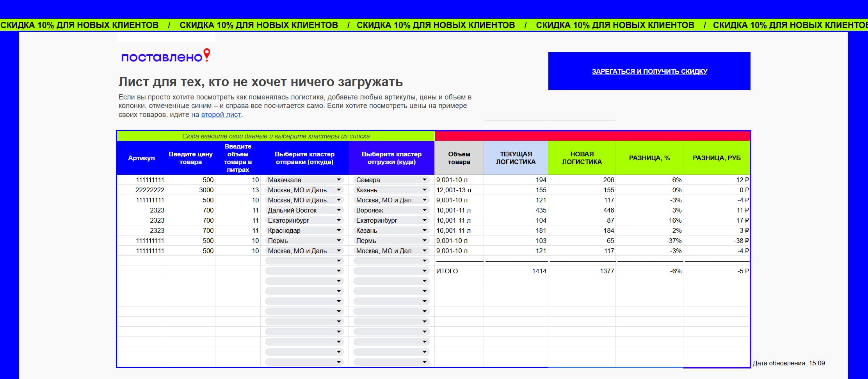Viewport: 868px width, 379px height.
Task: Click the heading Лист для тех, кто не хочет ничего загружать
Action: 261,82
